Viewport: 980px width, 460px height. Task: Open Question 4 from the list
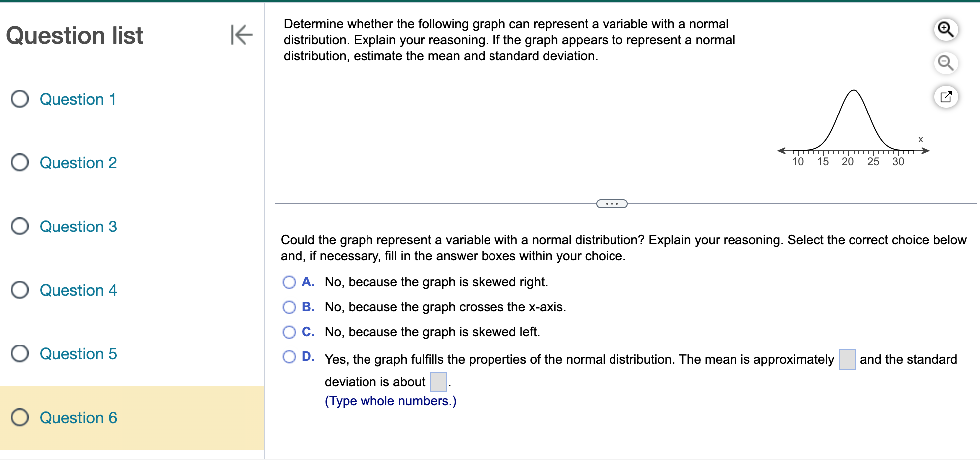coord(78,290)
